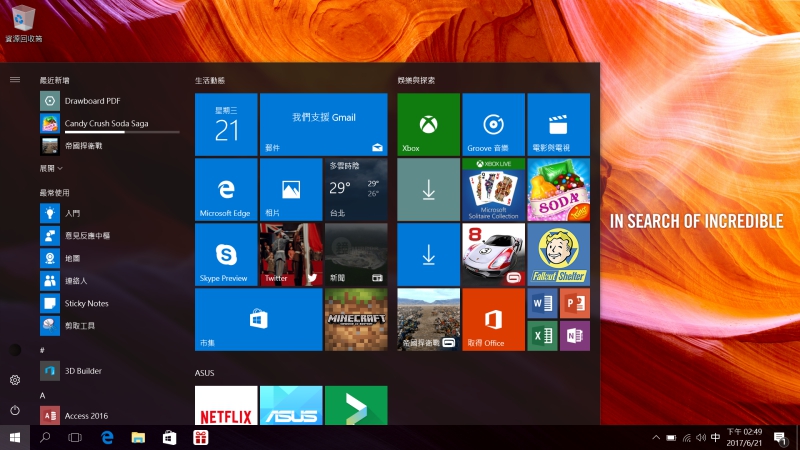This screenshot has height=450, width=800.
Task: Open the Maps app list entry
Action: (x=110, y=258)
